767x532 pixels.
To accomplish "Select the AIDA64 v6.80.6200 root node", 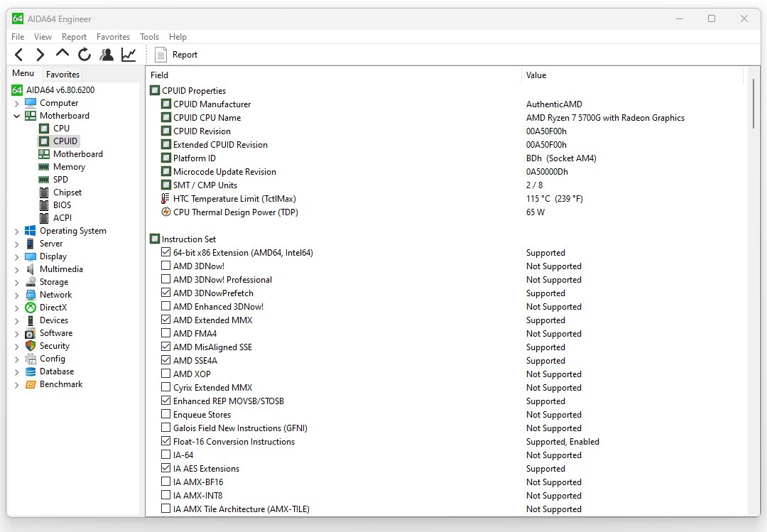I will click(60, 90).
